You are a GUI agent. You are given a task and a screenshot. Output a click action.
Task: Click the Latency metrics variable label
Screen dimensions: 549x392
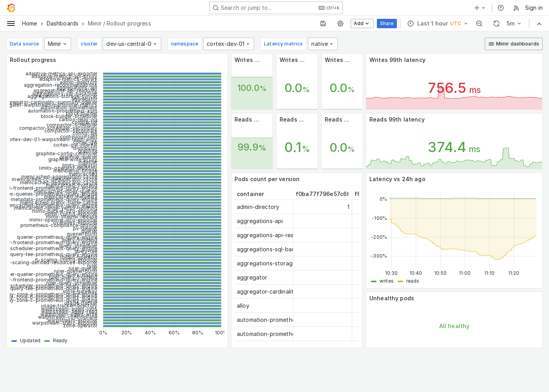click(x=283, y=44)
